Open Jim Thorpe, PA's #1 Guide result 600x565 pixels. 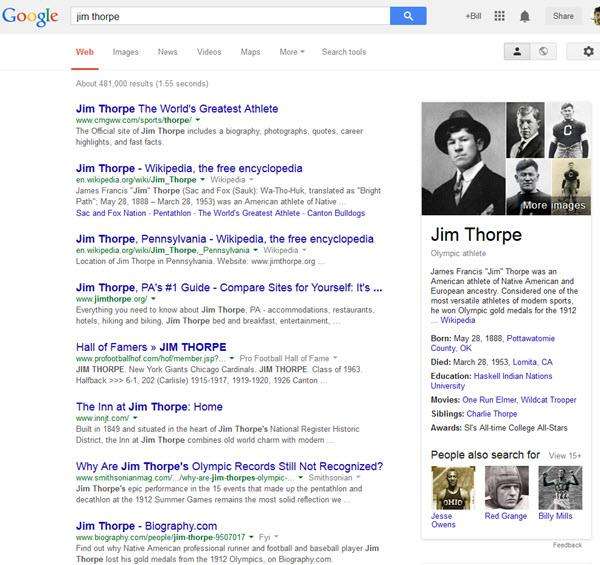[229, 288]
